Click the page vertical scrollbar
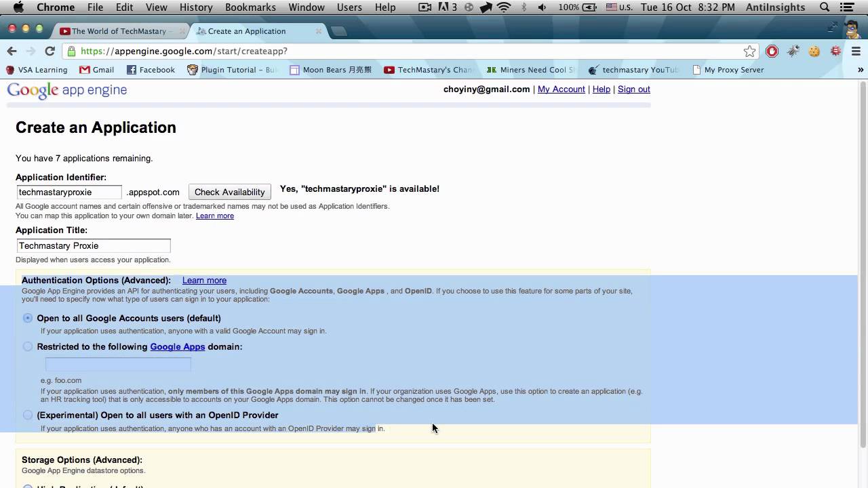 click(863, 264)
